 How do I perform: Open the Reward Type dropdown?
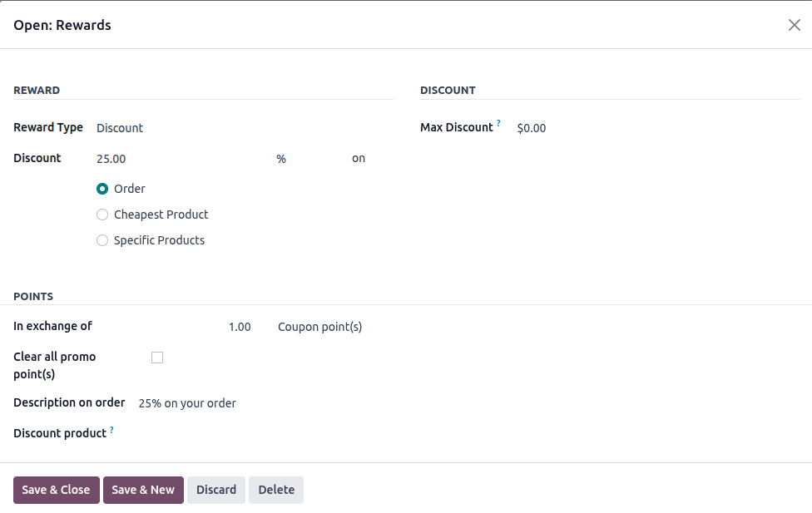click(x=241, y=128)
